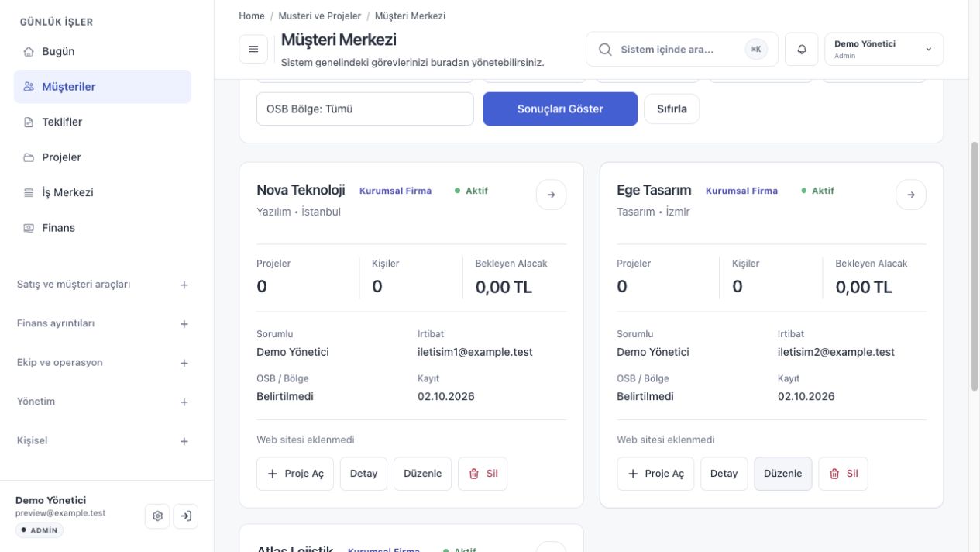
Task: Delete Nova Teknoloji with Sil button
Action: tap(483, 474)
